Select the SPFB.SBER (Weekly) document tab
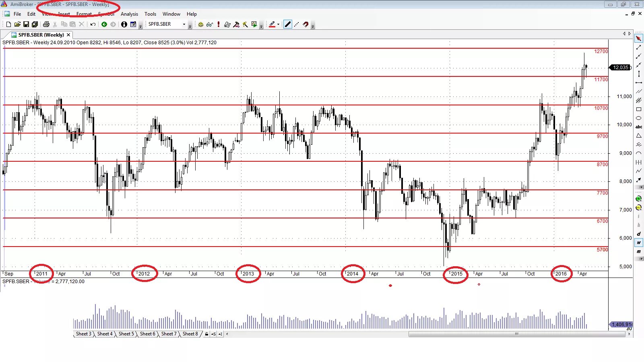Image resolution: width=644 pixels, height=362 pixels. [41, 35]
